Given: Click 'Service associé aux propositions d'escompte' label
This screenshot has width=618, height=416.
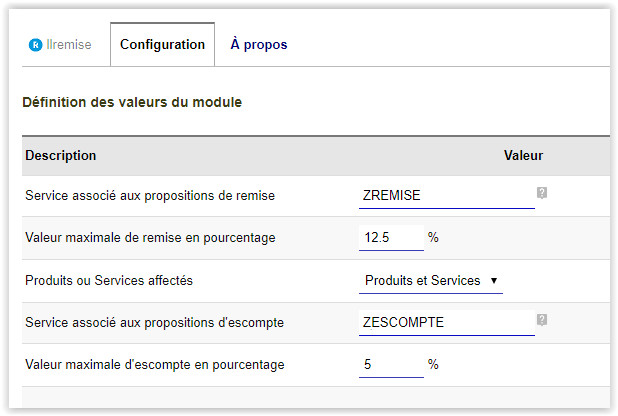Looking at the screenshot, I should click(x=155, y=323).
